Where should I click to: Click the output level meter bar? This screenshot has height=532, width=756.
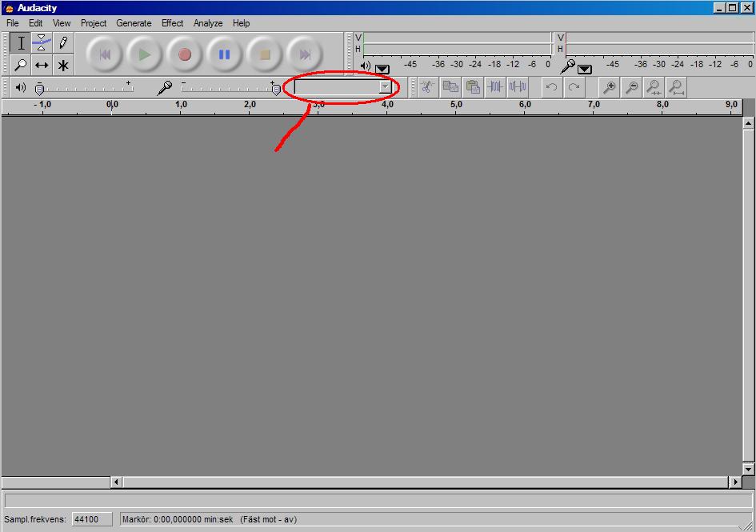click(x=457, y=43)
